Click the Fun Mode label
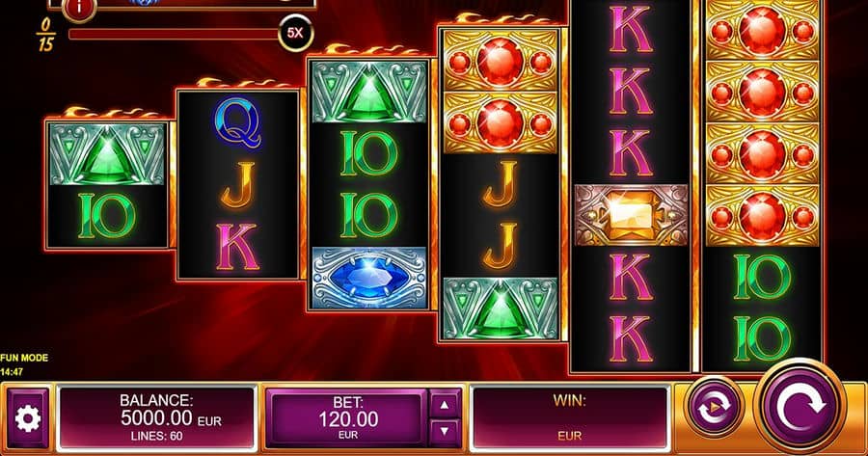The width and height of the screenshot is (868, 456). click(x=24, y=358)
